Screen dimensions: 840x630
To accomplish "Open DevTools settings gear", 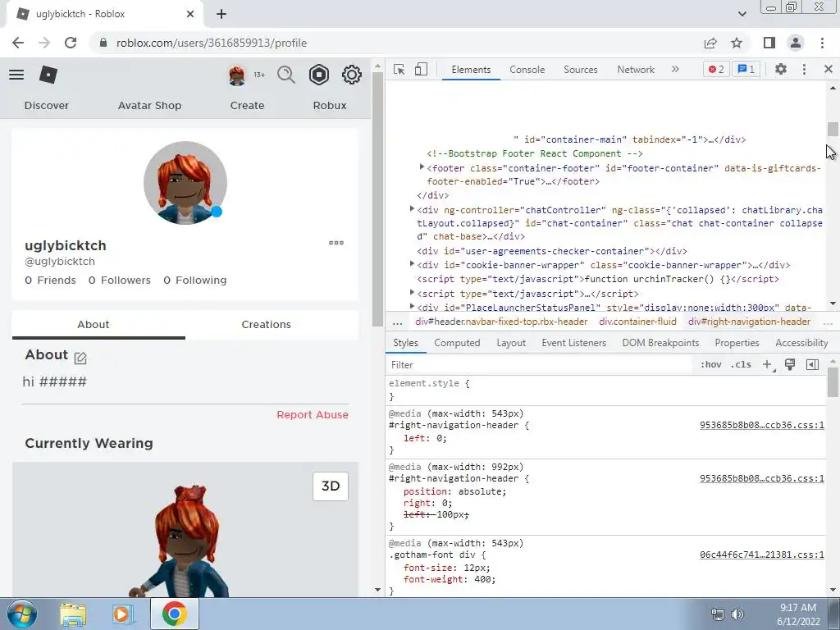I will coord(781,69).
